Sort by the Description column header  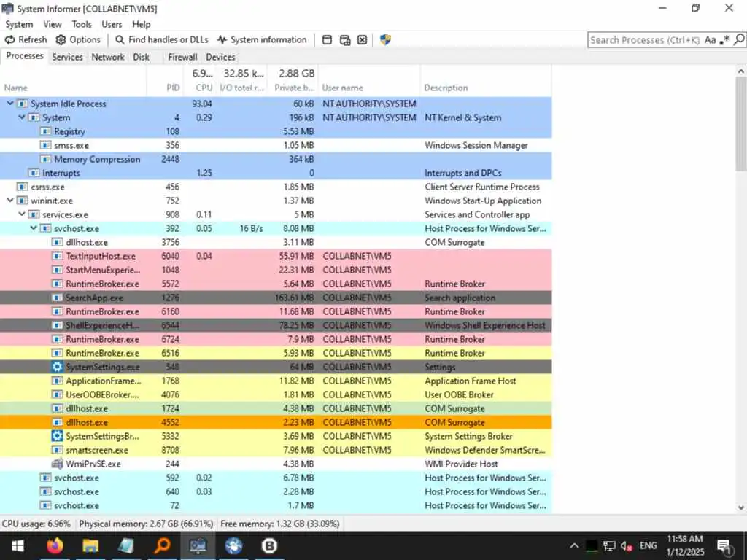click(486, 87)
